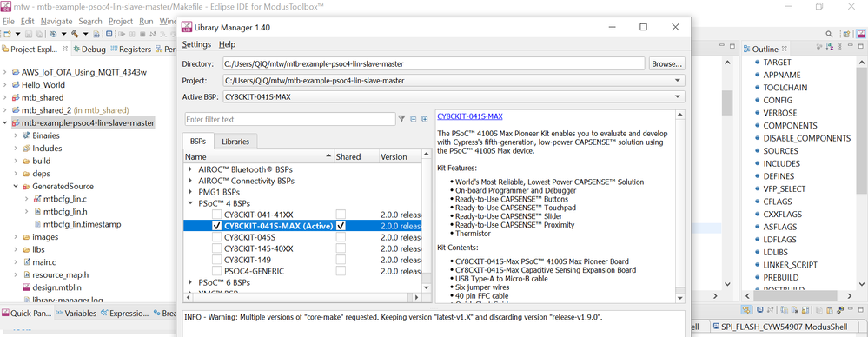The image size is (868, 337).
Task: Click the Open Perspective icon
Action: 846,34
